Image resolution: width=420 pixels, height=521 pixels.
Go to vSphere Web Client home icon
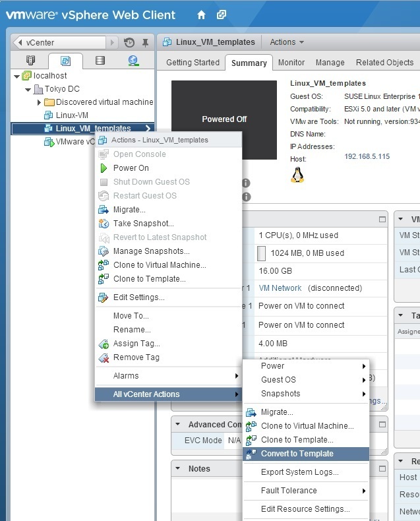201,15
